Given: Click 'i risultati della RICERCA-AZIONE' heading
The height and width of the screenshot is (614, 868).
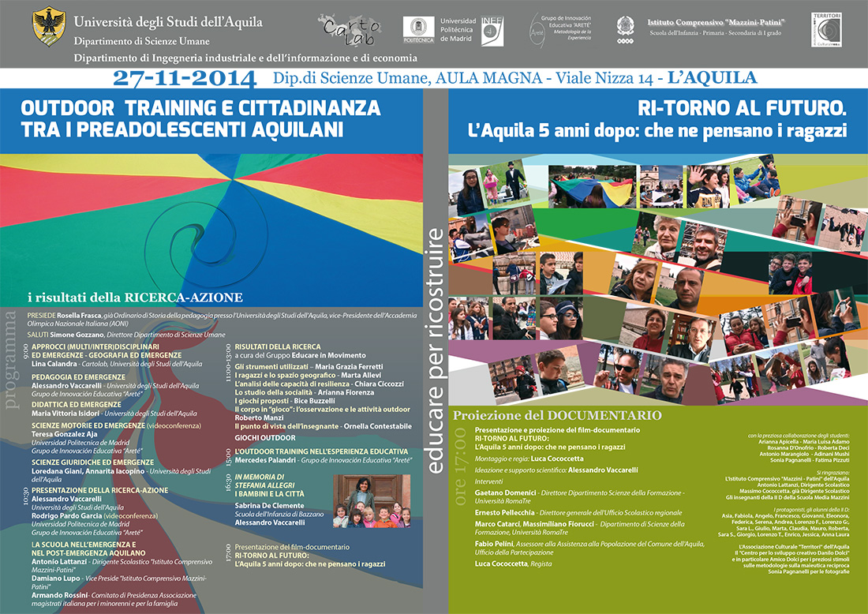Looking at the screenshot, I should (x=135, y=298).
